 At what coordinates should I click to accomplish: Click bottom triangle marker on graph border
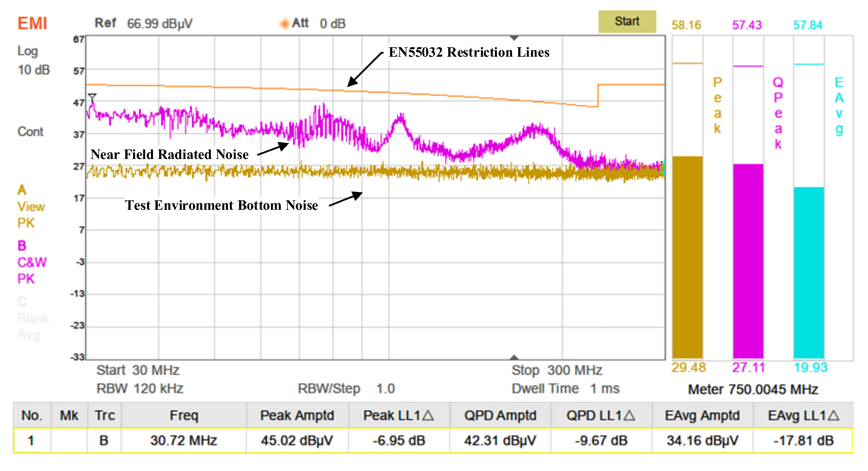click(x=514, y=357)
